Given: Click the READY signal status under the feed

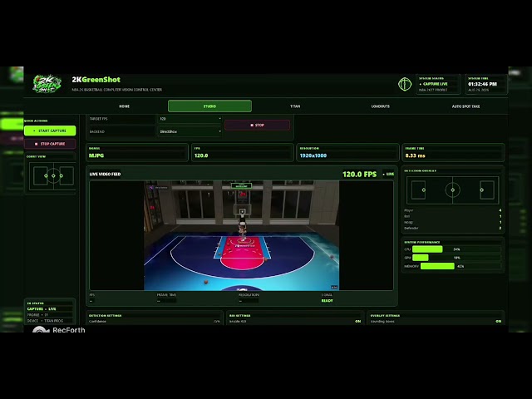Looking at the screenshot, I should (327, 301).
